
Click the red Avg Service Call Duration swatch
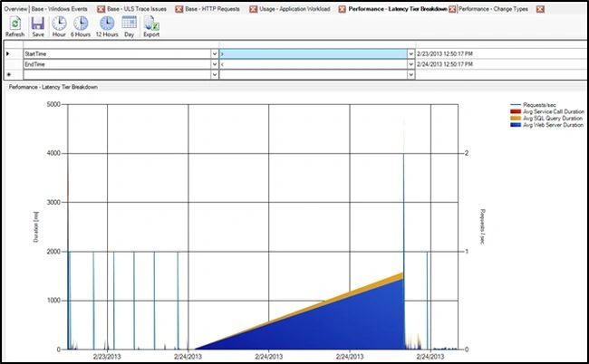[516, 112]
